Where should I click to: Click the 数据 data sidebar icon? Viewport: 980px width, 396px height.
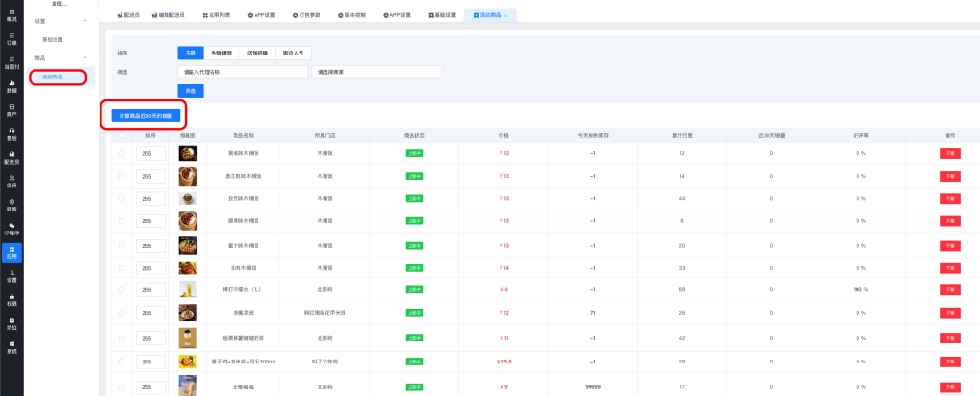click(x=11, y=86)
